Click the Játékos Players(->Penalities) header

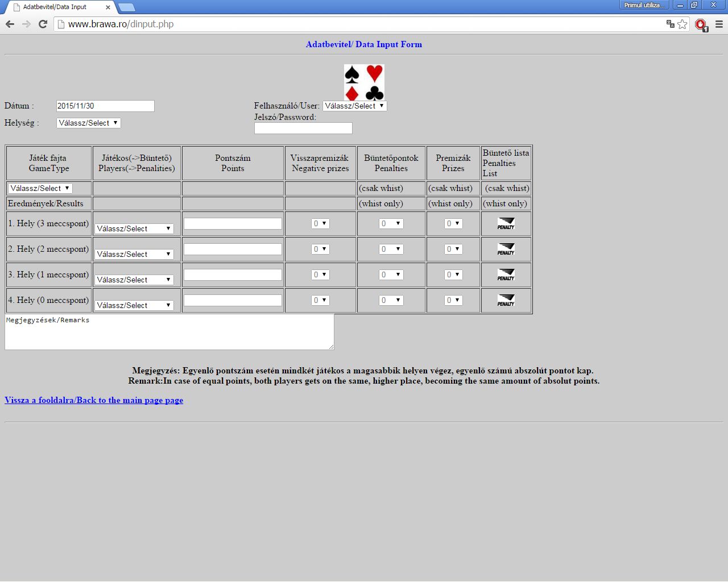136,163
